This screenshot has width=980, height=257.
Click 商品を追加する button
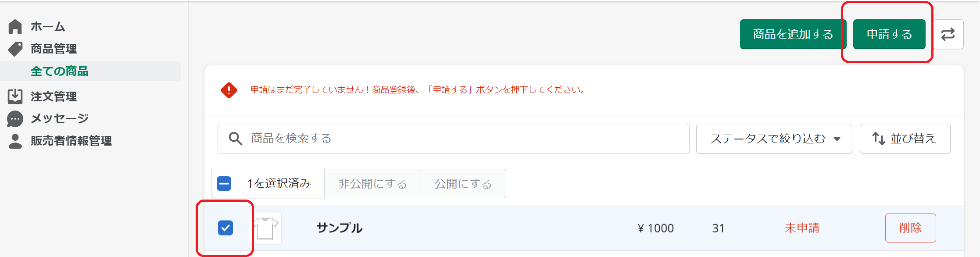pos(793,34)
